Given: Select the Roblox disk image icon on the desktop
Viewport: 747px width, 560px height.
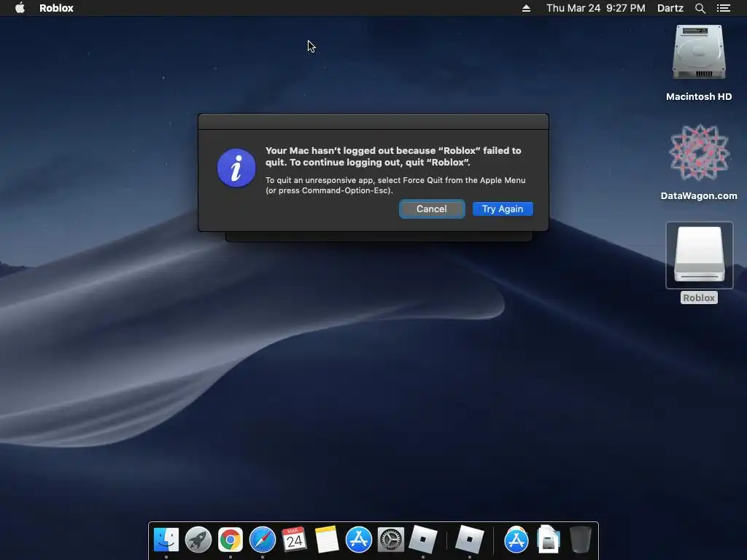Looking at the screenshot, I should (x=699, y=255).
